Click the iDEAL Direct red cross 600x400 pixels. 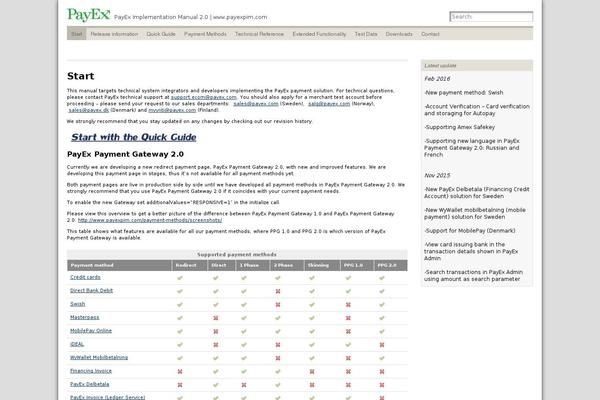click(x=216, y=345)
